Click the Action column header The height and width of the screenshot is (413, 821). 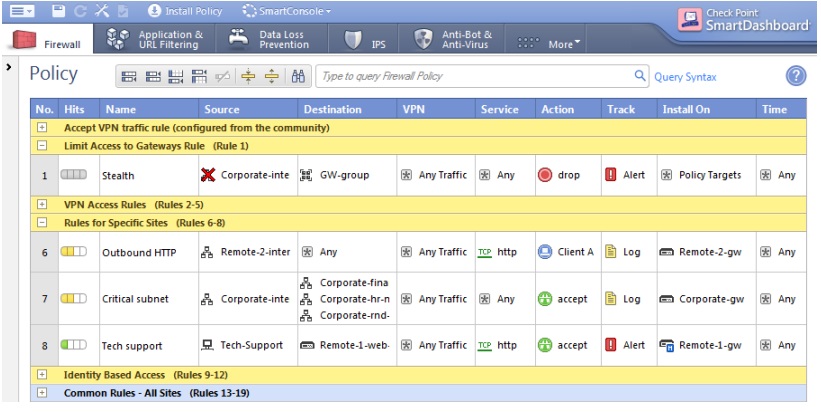tap(568, 109)
